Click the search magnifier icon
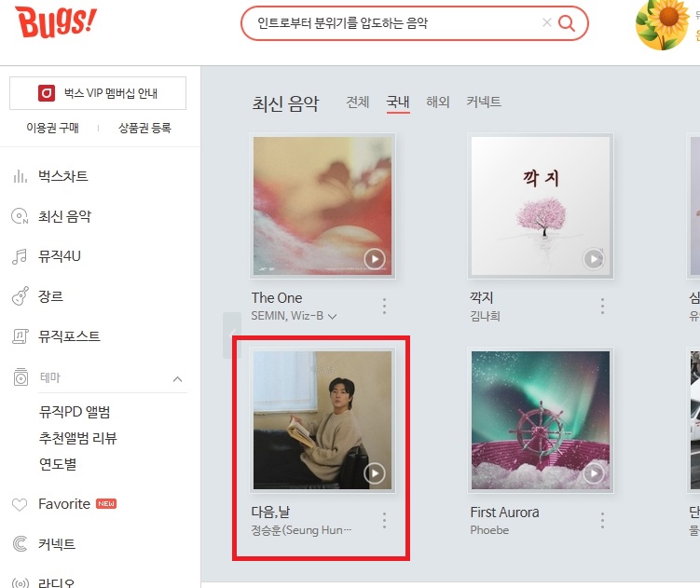Screen dimensions: 700x588 point(567,22)
